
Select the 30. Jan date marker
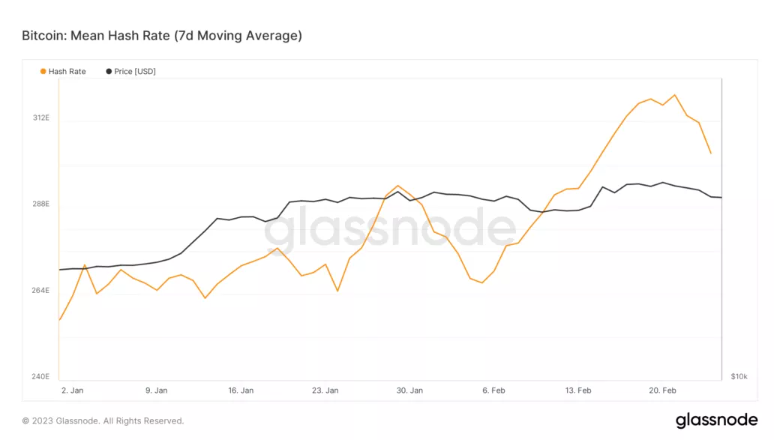click(x=410, y=391)
